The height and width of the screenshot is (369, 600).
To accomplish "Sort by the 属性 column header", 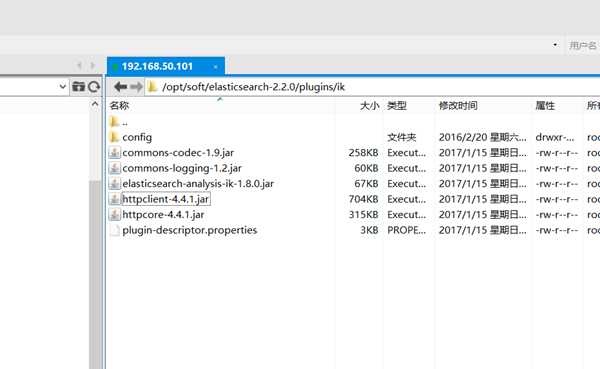I will click(x=545, y=106).
